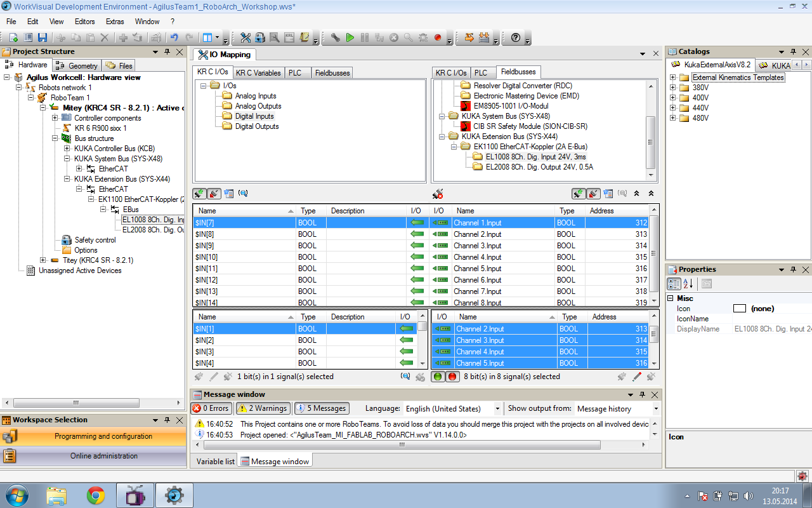Toggle the 2 Warnings filter button
This screenshot has width=812, height=508.
coord(263,408)
